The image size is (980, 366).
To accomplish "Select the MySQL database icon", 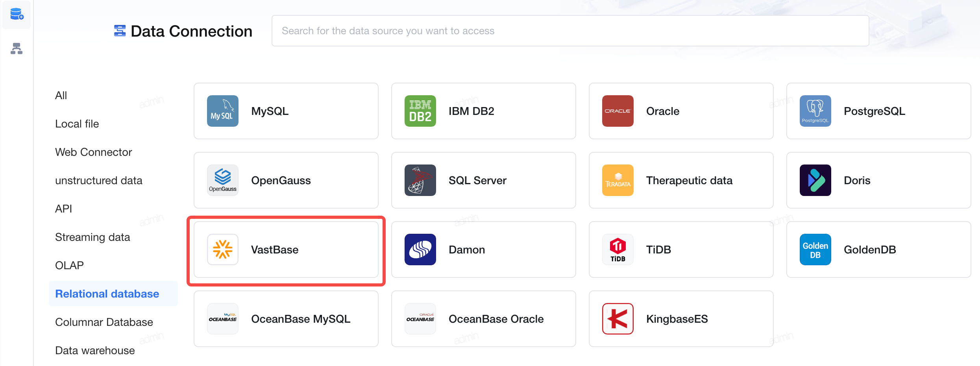I will pyautogui.click(x=223, y=111).
